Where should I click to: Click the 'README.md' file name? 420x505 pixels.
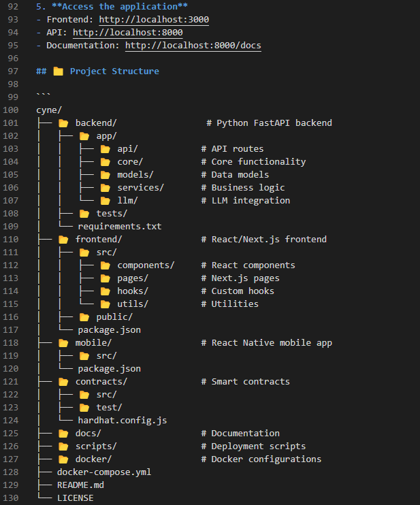pyautogui.click(x=80, y=485)
